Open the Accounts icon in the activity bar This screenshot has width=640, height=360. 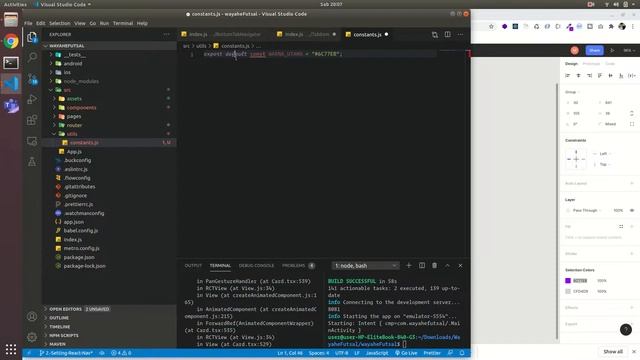[32, 316]
